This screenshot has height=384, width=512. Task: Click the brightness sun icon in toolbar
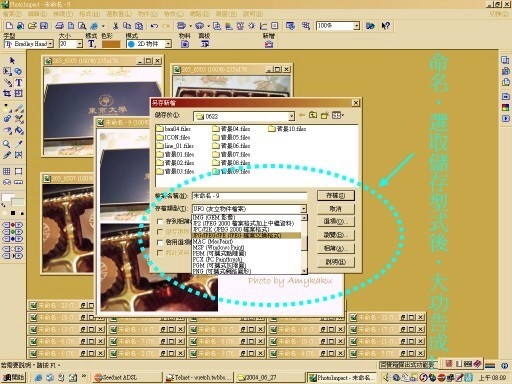[252, 26]
